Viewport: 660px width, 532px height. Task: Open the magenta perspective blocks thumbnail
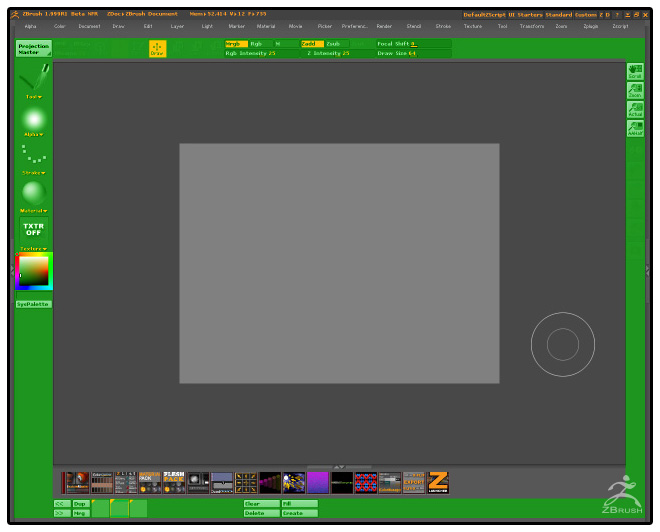(270, 482)
